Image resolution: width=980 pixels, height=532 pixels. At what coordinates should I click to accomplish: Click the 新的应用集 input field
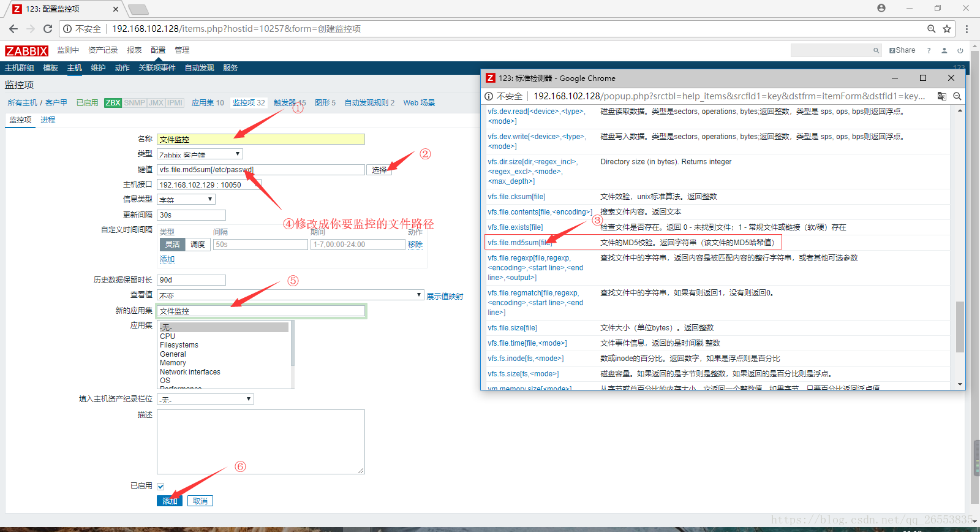261,311
